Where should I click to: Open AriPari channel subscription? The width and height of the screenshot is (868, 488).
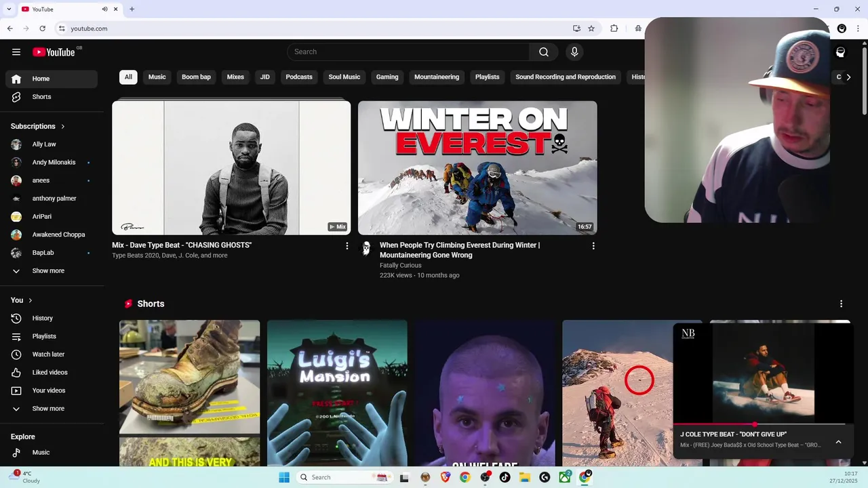(52, 217)
